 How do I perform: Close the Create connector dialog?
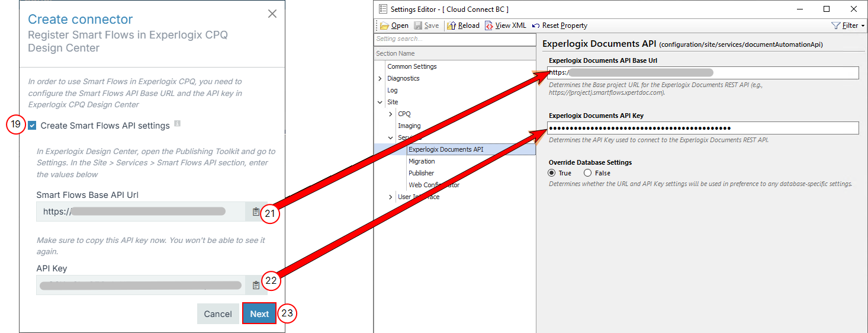pos(272,14)
